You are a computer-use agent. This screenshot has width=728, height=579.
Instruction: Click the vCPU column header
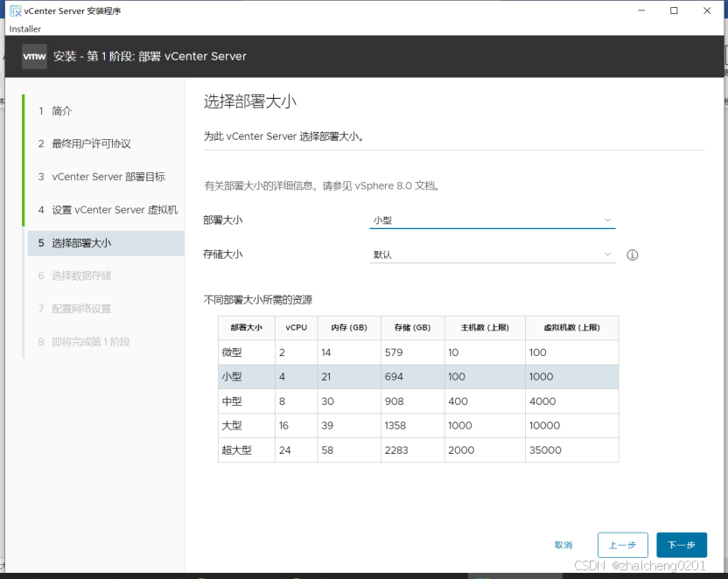click(x=297, y=327)
